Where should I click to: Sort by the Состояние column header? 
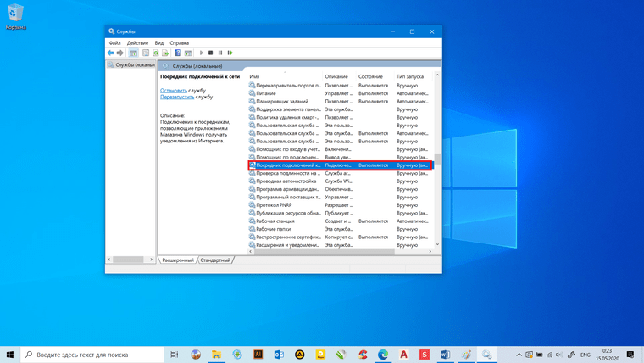click(370, 76)
